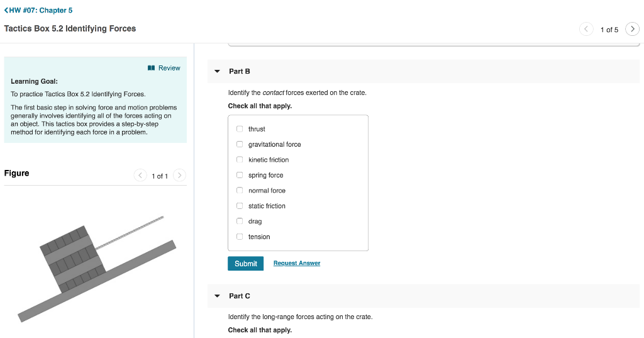Show next figure arrow

(x=179, y=176)
